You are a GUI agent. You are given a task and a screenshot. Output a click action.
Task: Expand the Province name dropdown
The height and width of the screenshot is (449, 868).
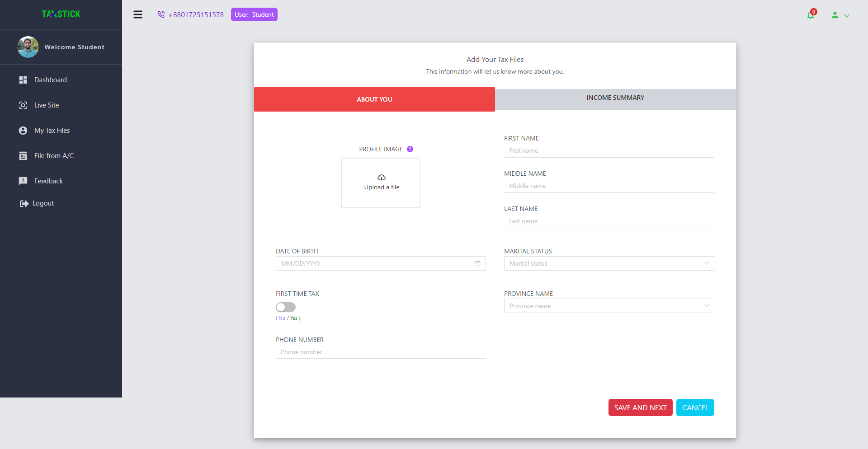click(609, 306)
